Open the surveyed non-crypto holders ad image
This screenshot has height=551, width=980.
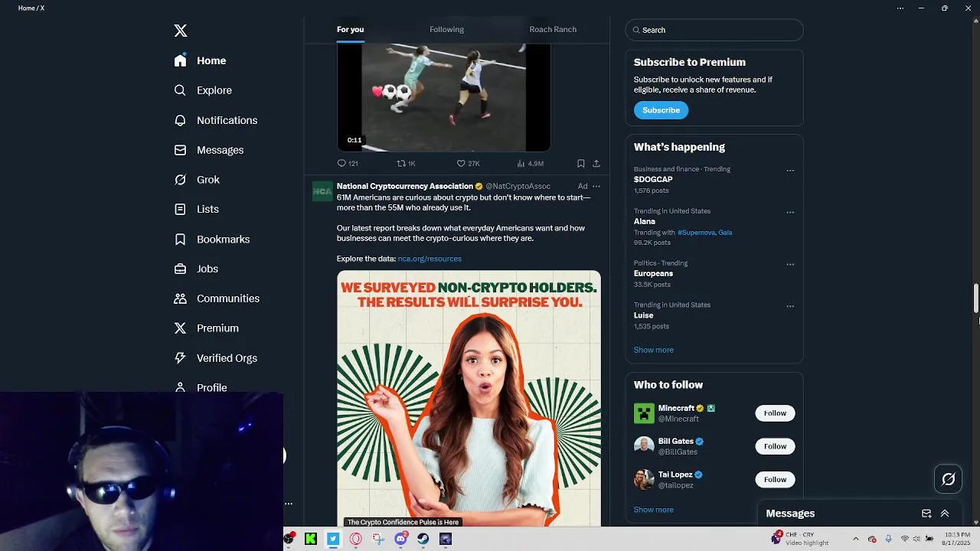click(469, 398)
